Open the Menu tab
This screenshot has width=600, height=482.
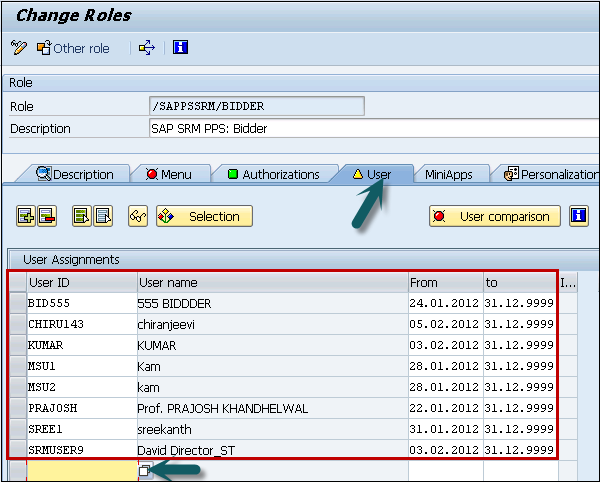[x=168, y=174]
